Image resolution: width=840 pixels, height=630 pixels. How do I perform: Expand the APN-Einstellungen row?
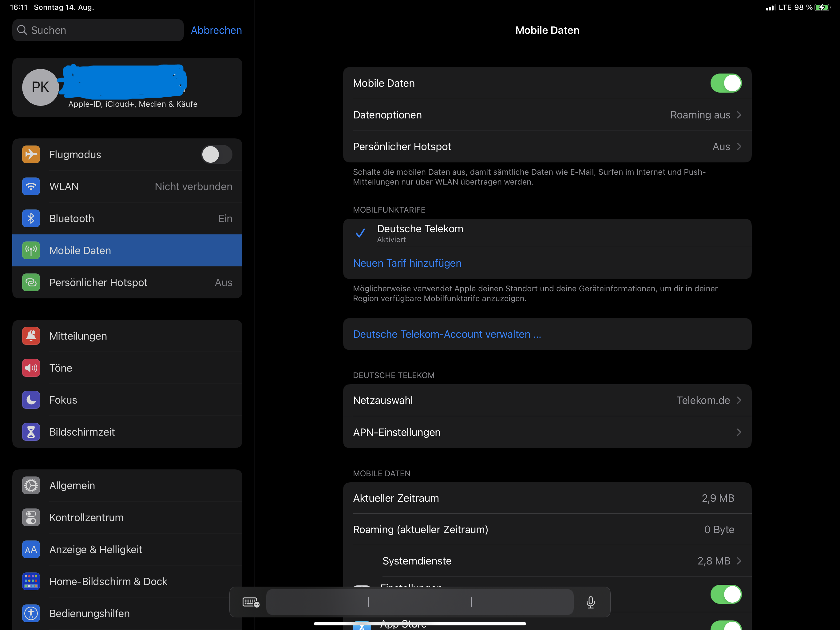click(547, 433)
